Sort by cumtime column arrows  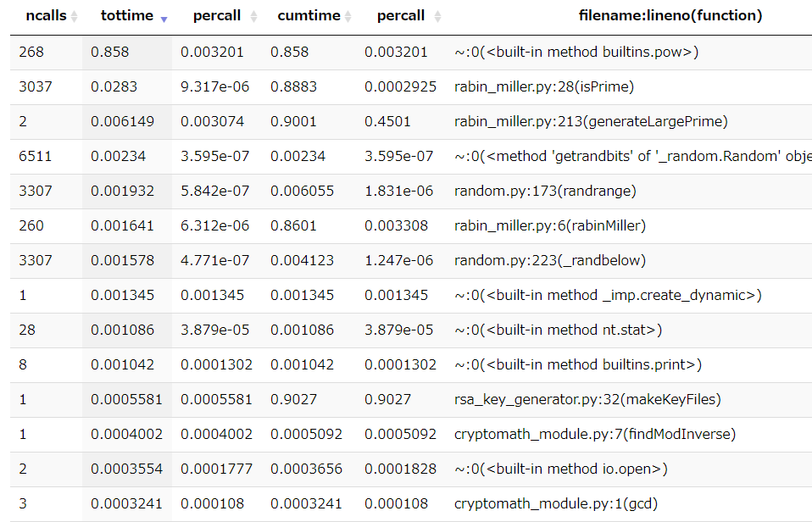pos(348,17)
